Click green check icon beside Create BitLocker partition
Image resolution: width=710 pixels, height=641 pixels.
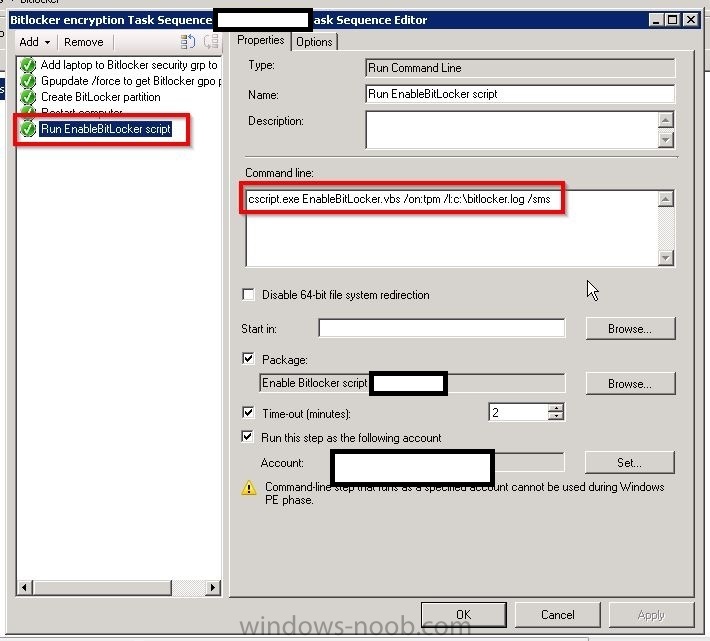click(x=28, y=97)
